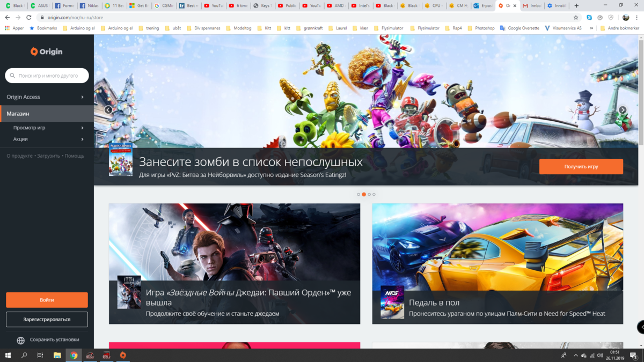Open the Plants vs. Zombies box art thumbnail
The height and width of the screenshot is (362, 644).
121,159
